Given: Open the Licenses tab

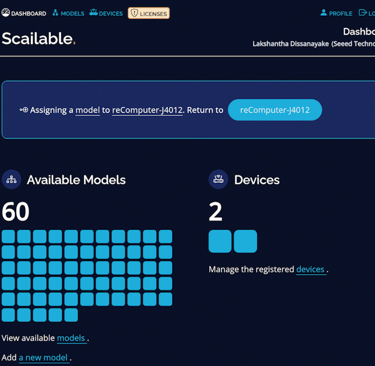Looking at the screenshot, I should tap(149, 13).
